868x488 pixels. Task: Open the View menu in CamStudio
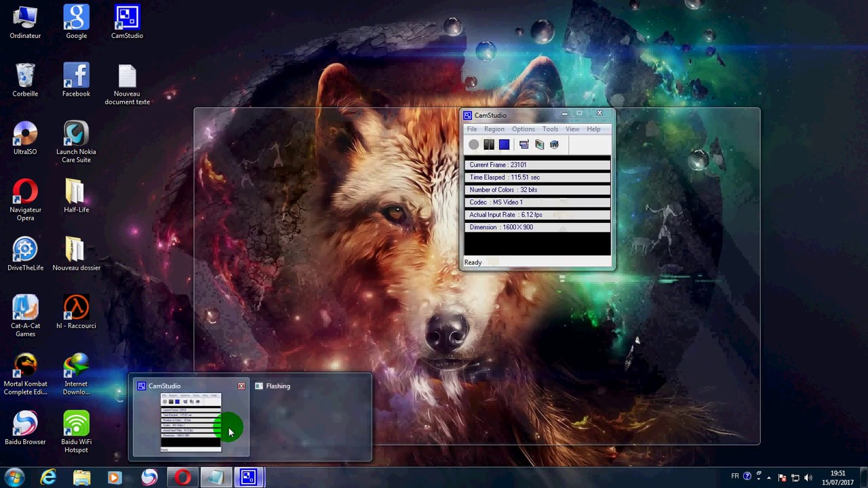point(572,129)
